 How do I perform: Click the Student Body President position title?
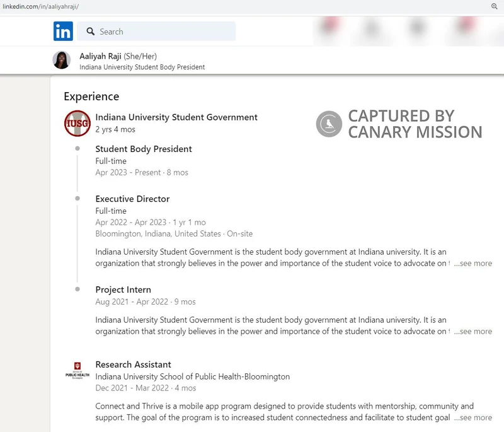tap(143, 149)
